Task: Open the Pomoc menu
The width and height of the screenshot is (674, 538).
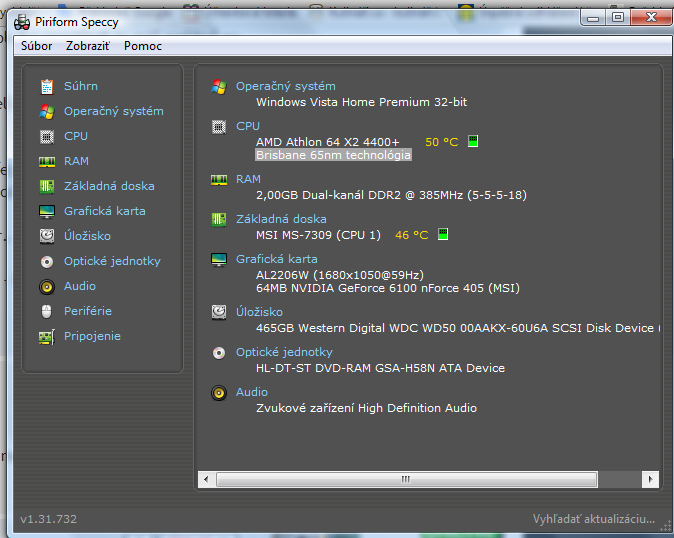Action: coord(143,46)
